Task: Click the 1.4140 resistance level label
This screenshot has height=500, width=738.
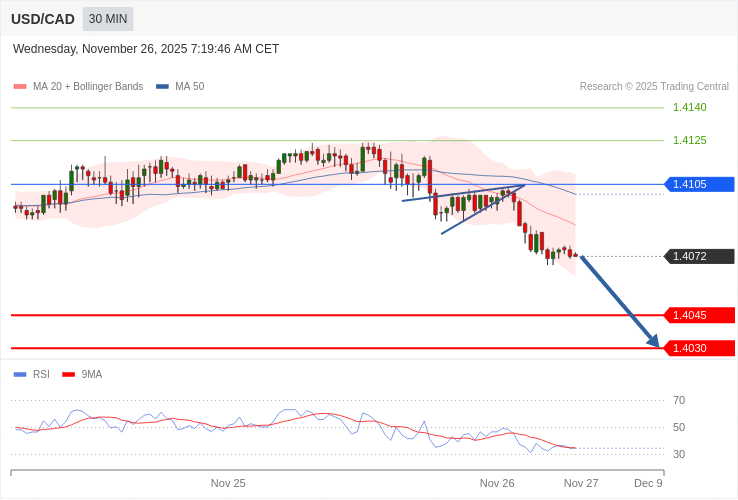Action: click(690, 107)
